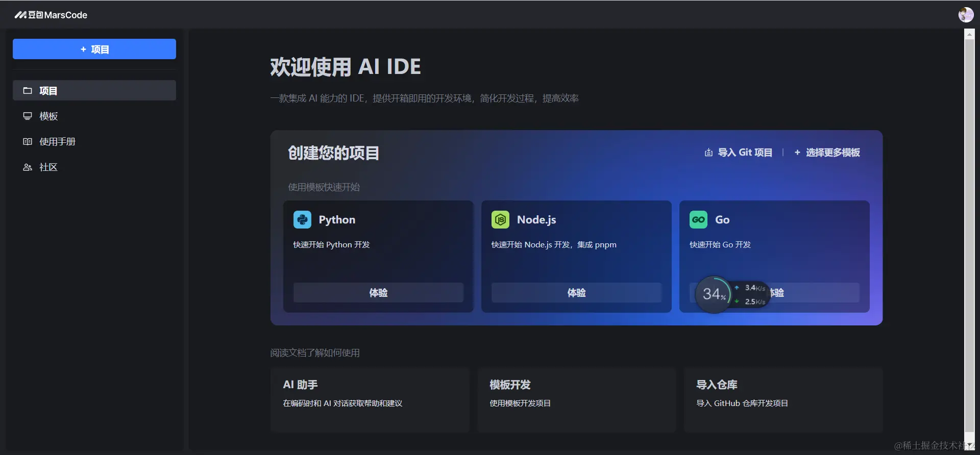
Task: Open the user avatar profile
Action: (x=966, y=15)
